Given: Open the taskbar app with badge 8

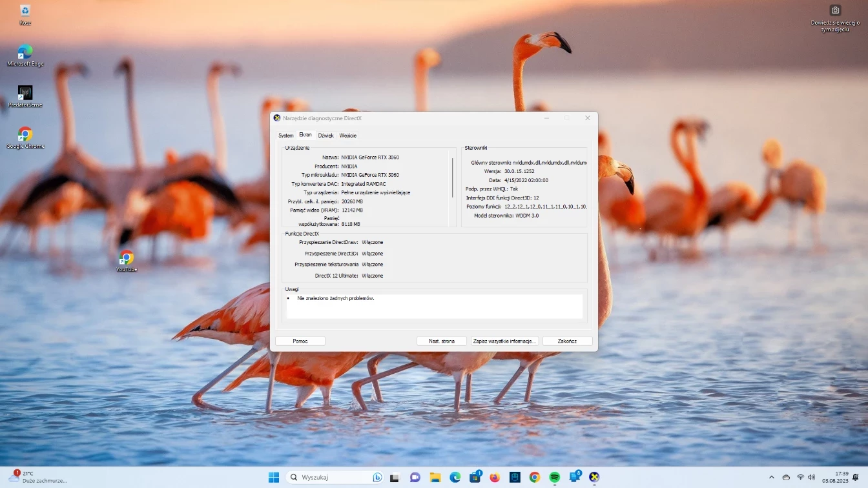Looking at the screenshot, I should 575,477.
